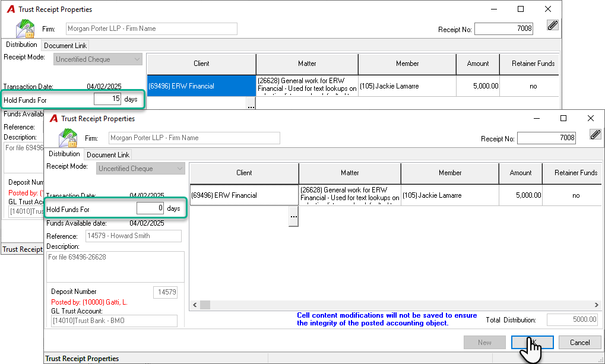Click the paperclip attachment icon in back window

[553, 25]
